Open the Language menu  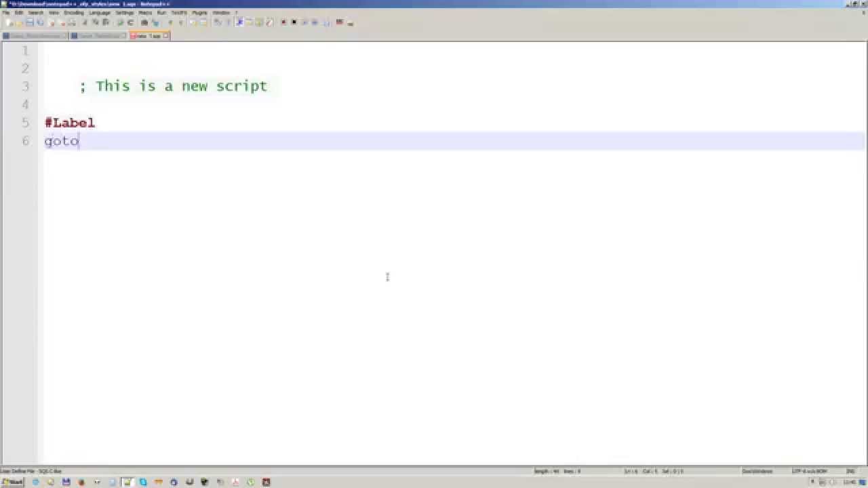[x=100, y=13]
